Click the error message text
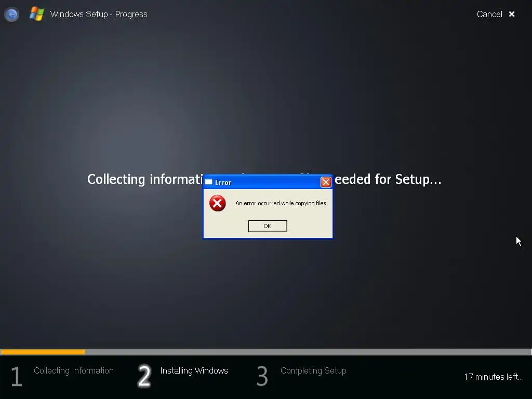The height and width of the screenshot is (399, 532). pyautogui.click(x=282, y=203)
